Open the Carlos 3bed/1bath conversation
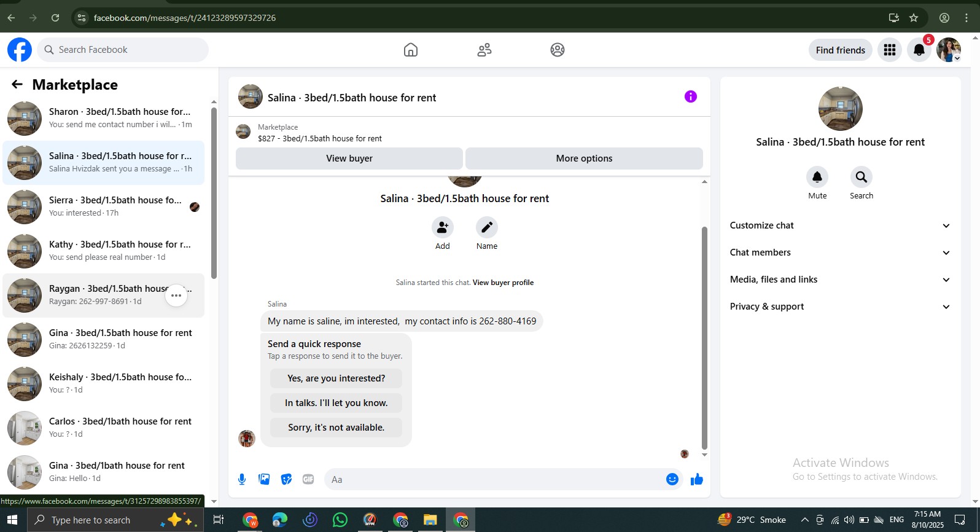Viewport: 980px width, 532px height. pyautogui.click(x=104, y=428)
